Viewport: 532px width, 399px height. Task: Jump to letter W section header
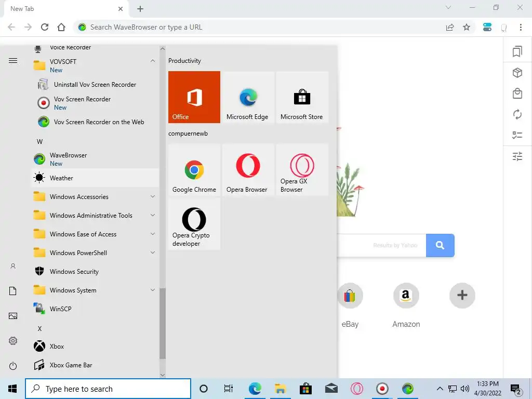(39, 141)
